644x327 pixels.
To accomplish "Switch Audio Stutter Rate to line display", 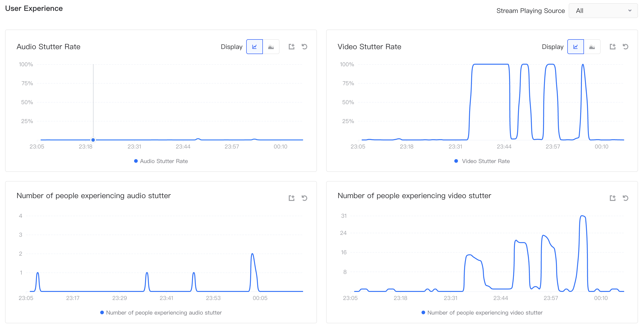I will pos(255,47).
